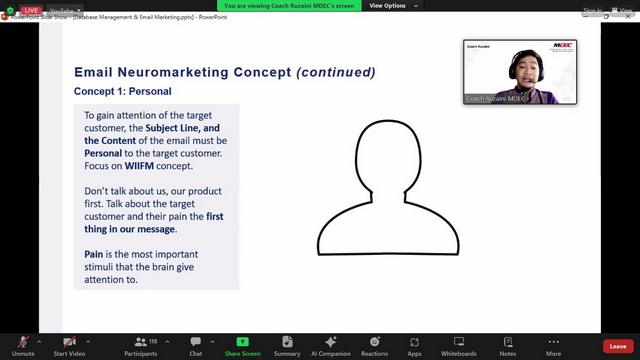Expand the participants options caret
Screen dimensions: 640x360
(x=167, y=342)
